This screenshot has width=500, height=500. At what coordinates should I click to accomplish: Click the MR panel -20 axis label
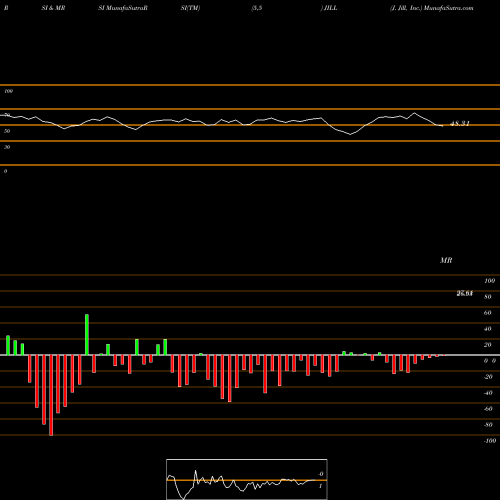[x=488, y=377]
